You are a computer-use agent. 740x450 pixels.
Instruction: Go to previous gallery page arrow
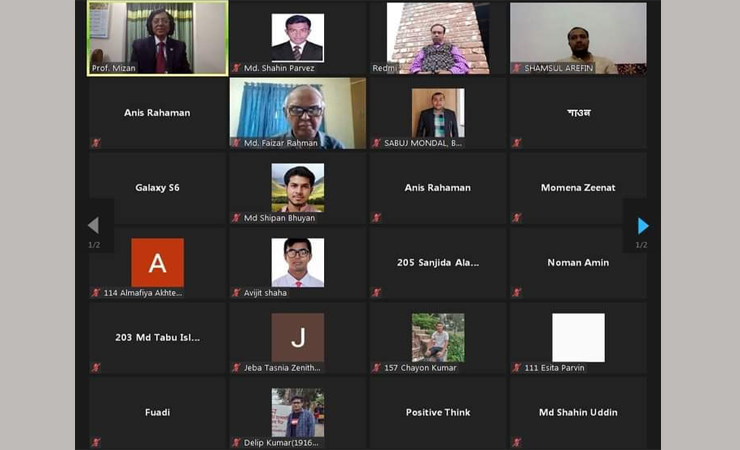pyautogui.click(x=93, y=225)
